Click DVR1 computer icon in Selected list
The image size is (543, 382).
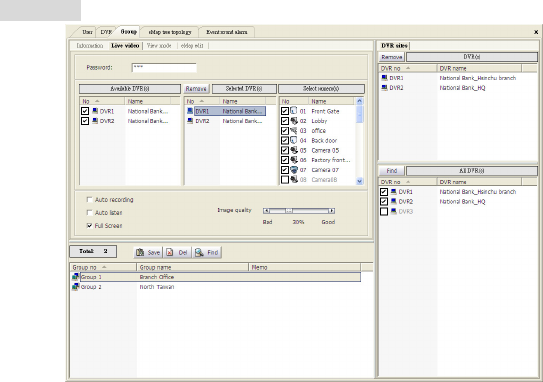(190, 111)
